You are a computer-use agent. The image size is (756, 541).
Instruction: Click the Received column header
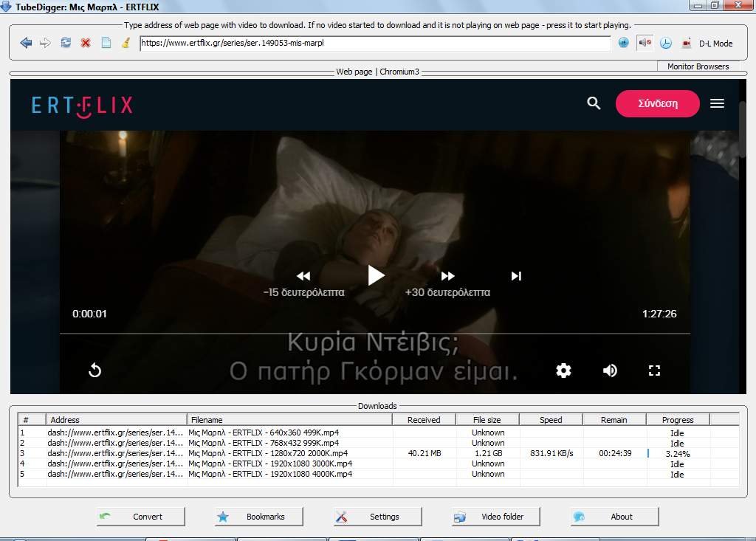424,419
